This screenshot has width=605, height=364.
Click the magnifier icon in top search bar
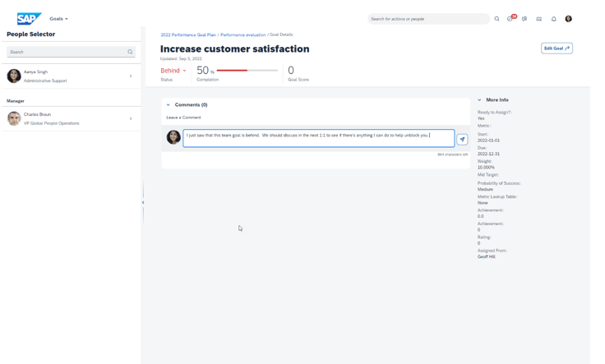[496, 19]
